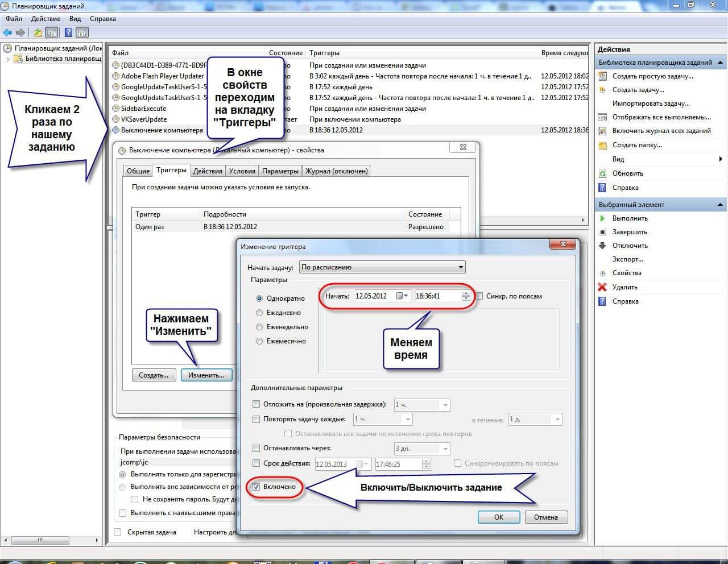728x564 pixels.
Task: Click the 'OK' button in 'Изменение триггера'
Action: [499, 517]
